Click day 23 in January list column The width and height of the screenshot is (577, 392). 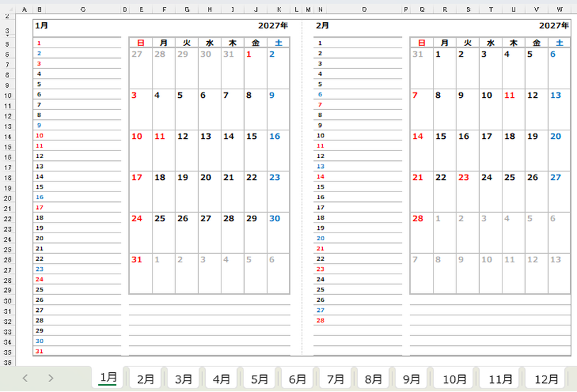(x=39, y=269)
